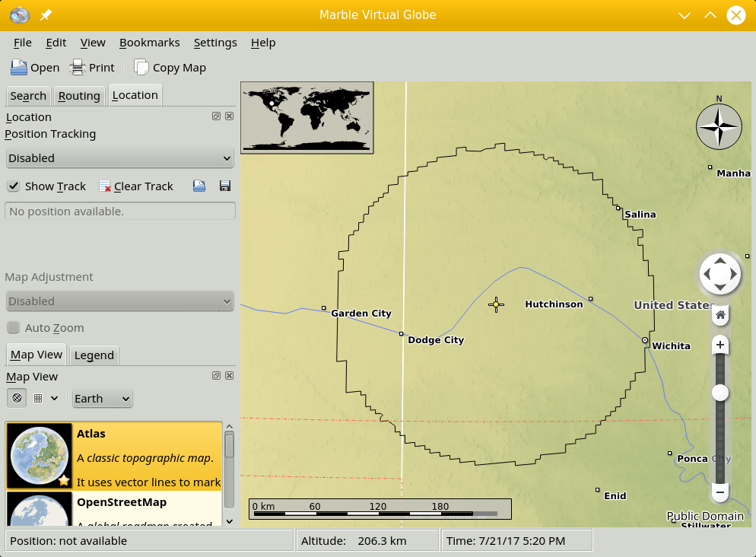756x557 pixels.
Task: Open the Map Adjustment dropdown
Action: pyautogui.click(x=120, y=301)
